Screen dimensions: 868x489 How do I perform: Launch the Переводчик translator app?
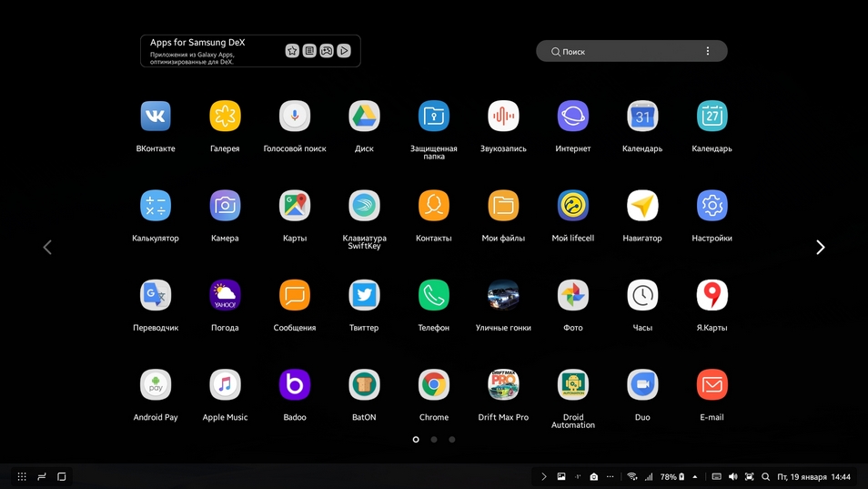point(156,295)
